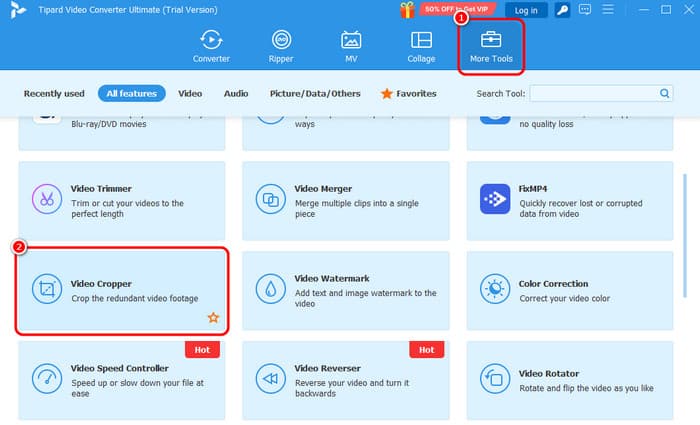Click 'Merge multiple clips' description text
Viewport: 700px width, 425px height.
[357, 208]
